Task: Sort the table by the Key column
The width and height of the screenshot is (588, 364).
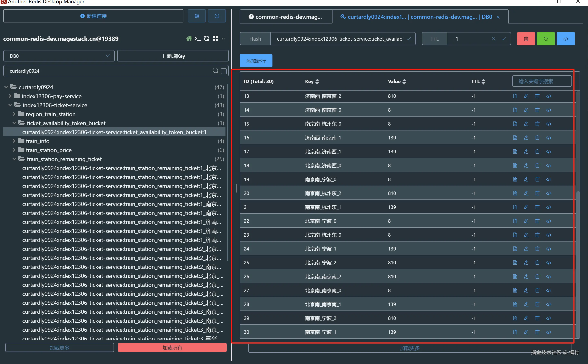Action: click(317, 81)
